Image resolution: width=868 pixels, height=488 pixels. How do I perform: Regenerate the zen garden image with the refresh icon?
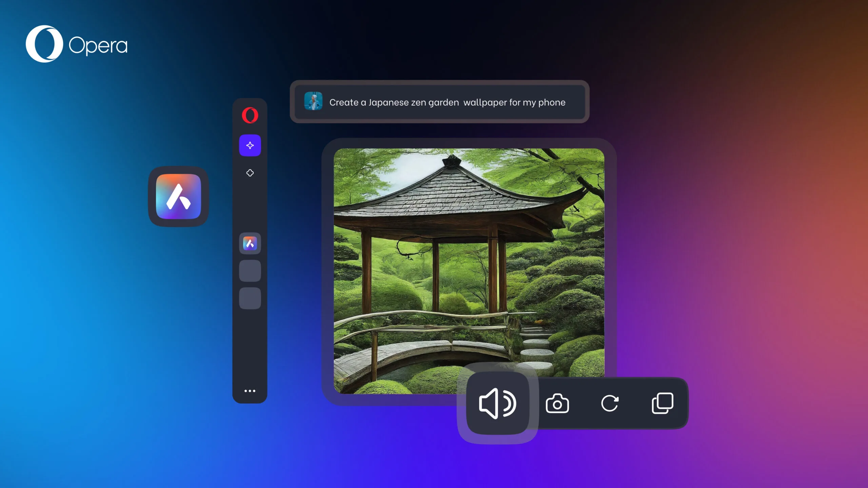[x=610, y=403]
